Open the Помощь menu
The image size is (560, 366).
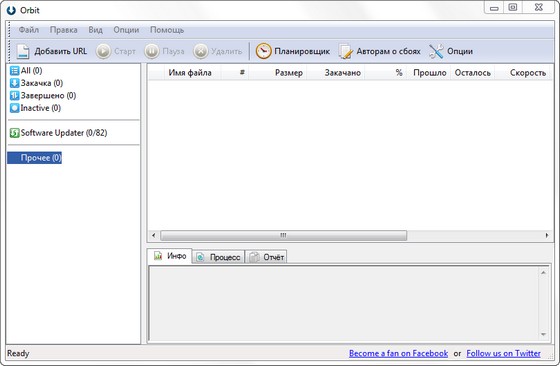[x=167, y=30]
